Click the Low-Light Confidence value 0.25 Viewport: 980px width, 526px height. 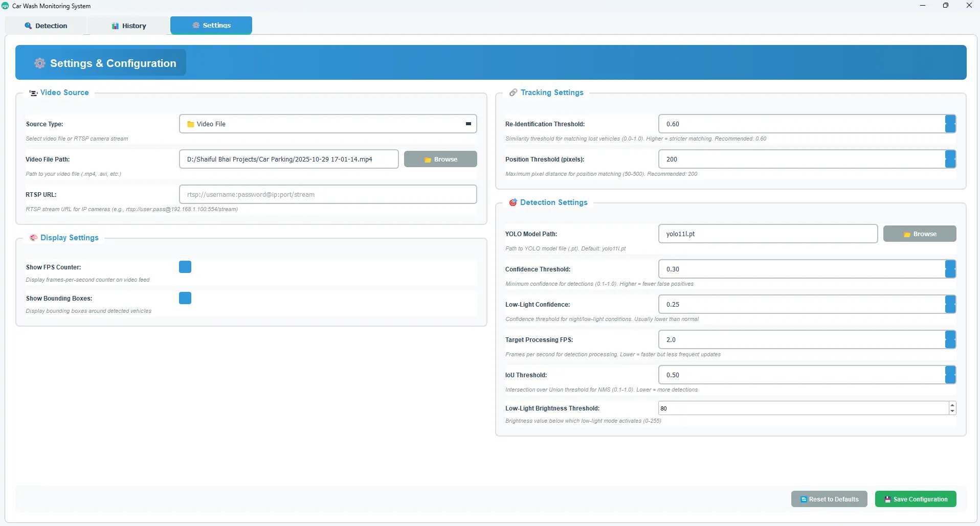point(673,304)
